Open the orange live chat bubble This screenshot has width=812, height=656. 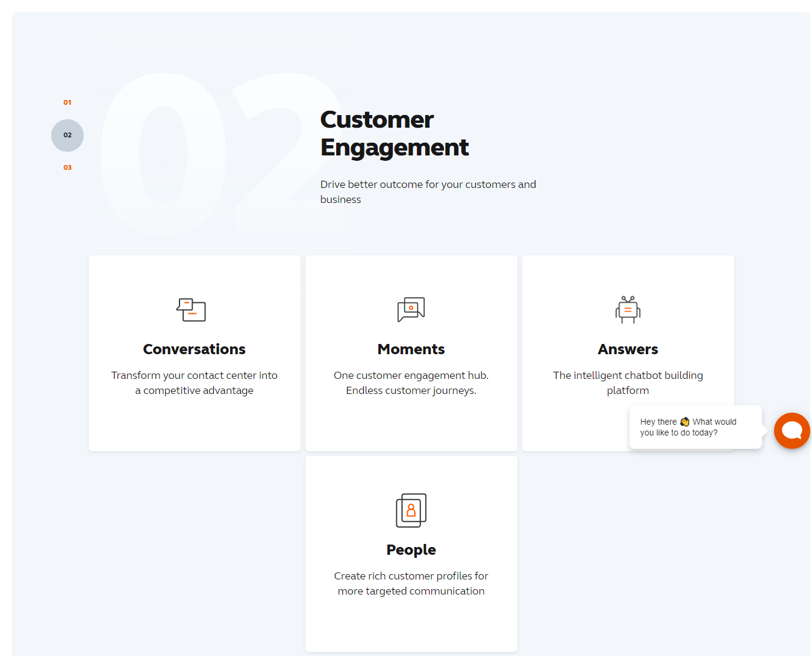tap(792, 431)
